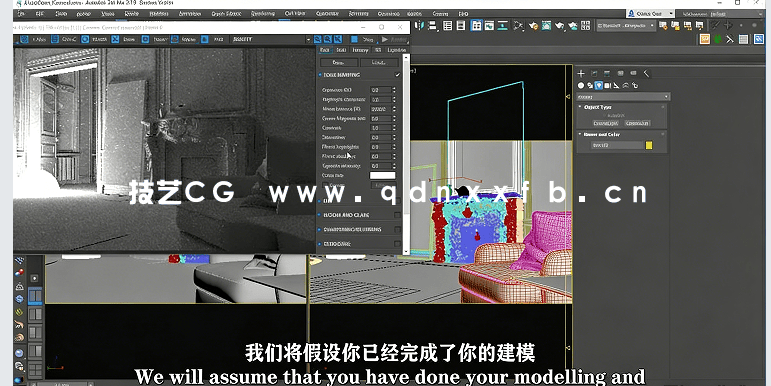Open Render Setup teapot icon
The height and width of the screenshot is (386, 771).
tap(533, 26)
